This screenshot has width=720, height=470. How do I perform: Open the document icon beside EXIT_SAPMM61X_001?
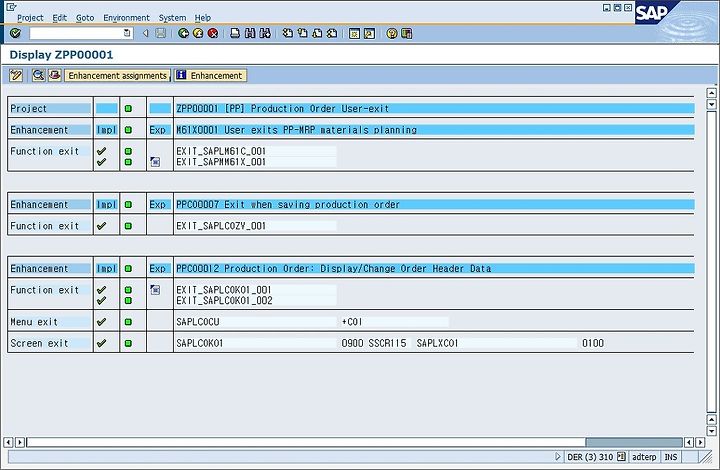pos(155,162)
